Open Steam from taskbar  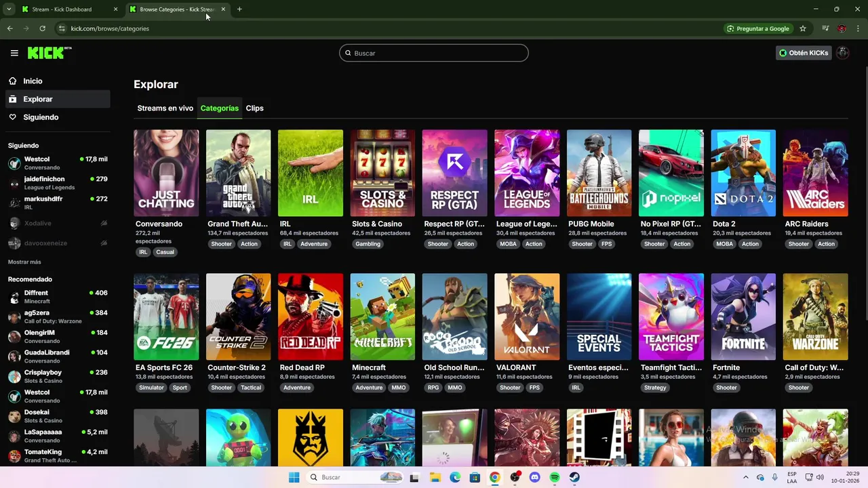(x=574, y=477)
